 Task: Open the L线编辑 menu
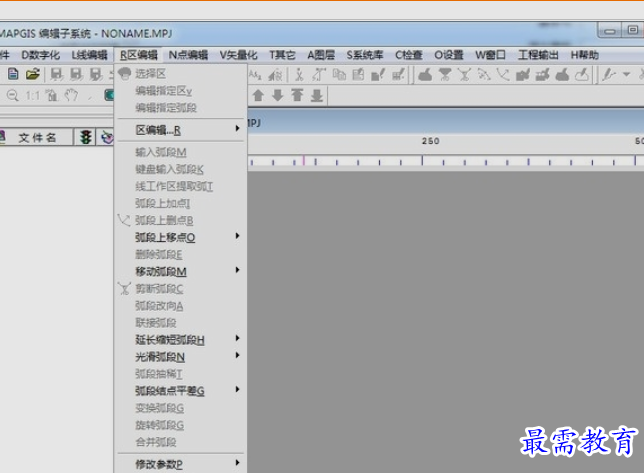point(90,55)
